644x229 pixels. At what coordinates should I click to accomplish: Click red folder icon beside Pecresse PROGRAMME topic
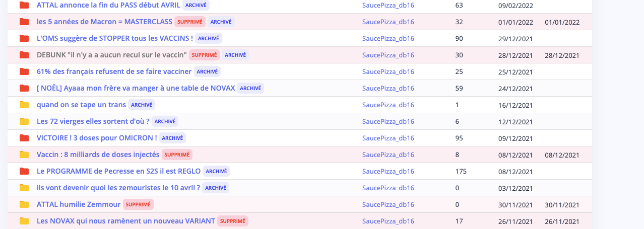pyautogui.click(x=24, y=171)
